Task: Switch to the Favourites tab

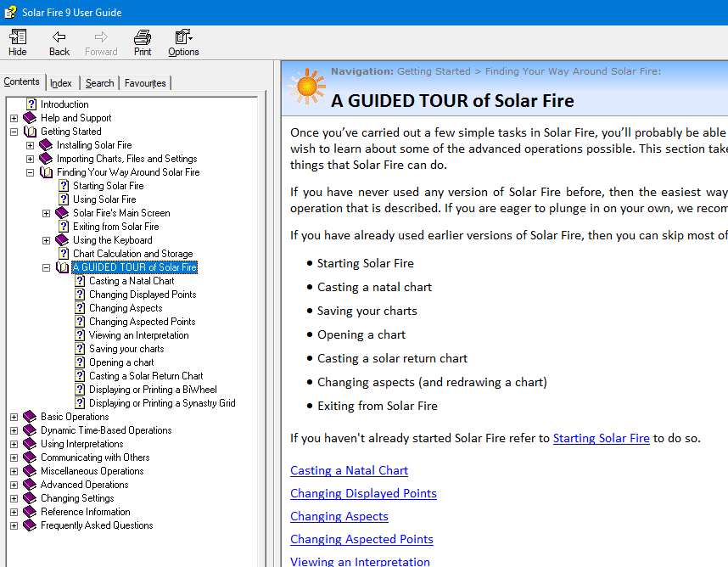Action: point(145,83)
